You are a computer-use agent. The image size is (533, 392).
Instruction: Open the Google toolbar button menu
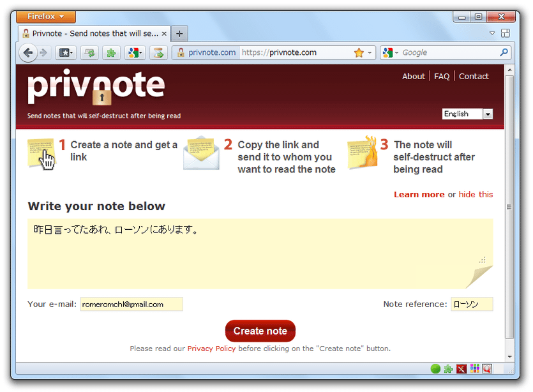(135, 53)
